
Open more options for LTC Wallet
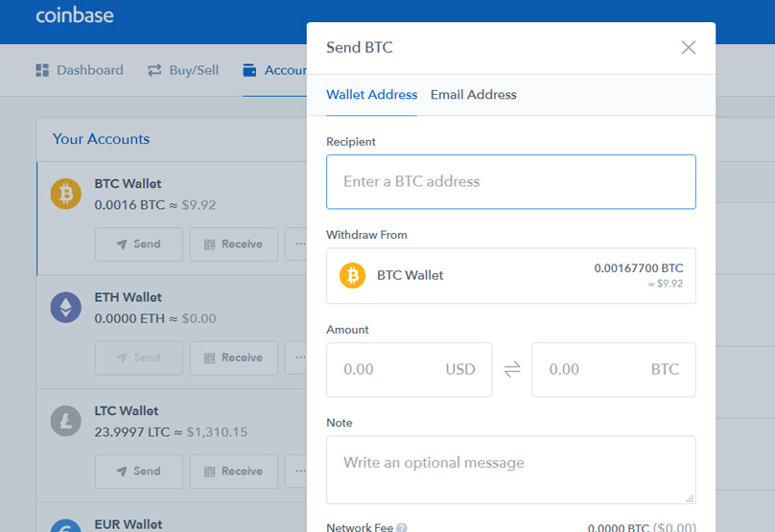296,472
